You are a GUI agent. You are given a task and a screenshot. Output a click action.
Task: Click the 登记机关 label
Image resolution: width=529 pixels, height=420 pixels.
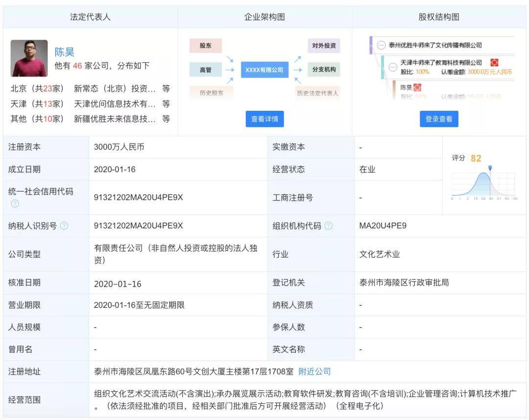289,282
